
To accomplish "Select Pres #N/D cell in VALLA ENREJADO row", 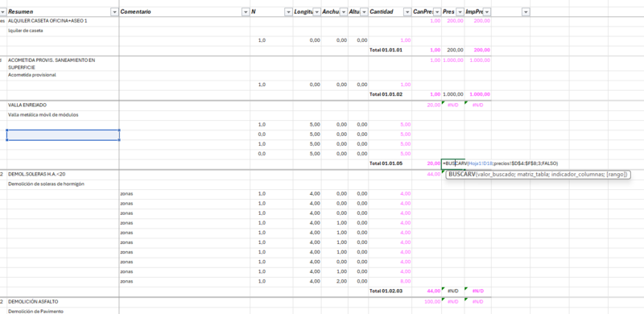I will pyautogui.click(x=453, y=105).
